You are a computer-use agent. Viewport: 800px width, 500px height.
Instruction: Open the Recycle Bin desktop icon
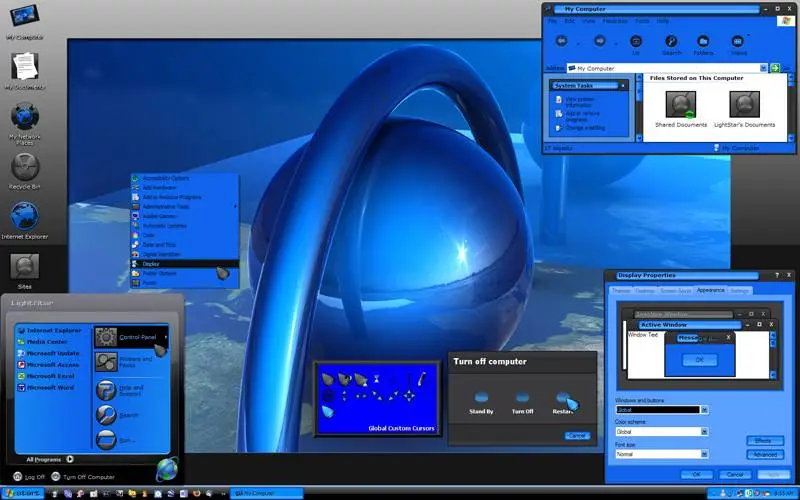click(x=24, y=166)
